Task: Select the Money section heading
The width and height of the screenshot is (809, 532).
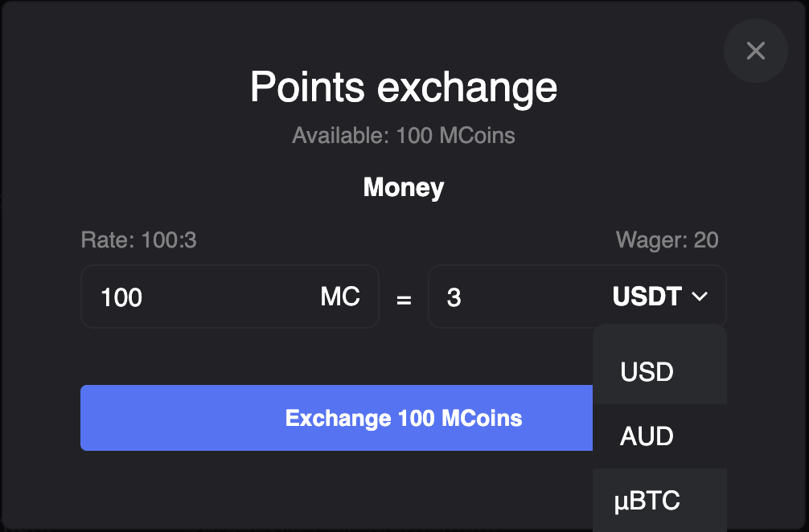Action: point(404,187)
